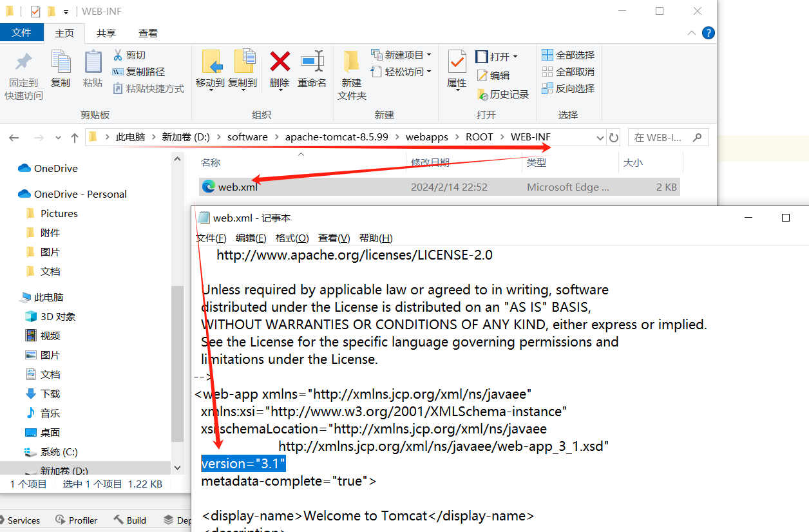The height and width of the screenshot is (532, 809).
Task: Click the Pin to Quick Access icon
Action: [24, 62]
